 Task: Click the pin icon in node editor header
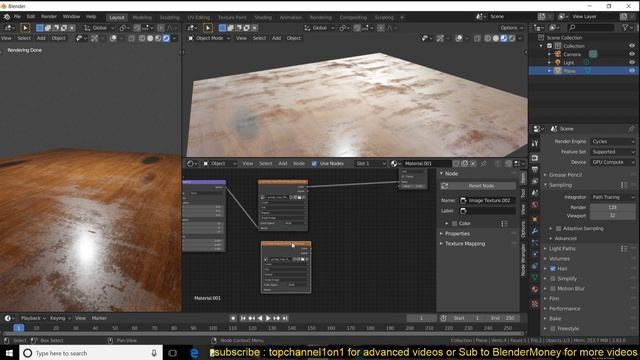484,163
